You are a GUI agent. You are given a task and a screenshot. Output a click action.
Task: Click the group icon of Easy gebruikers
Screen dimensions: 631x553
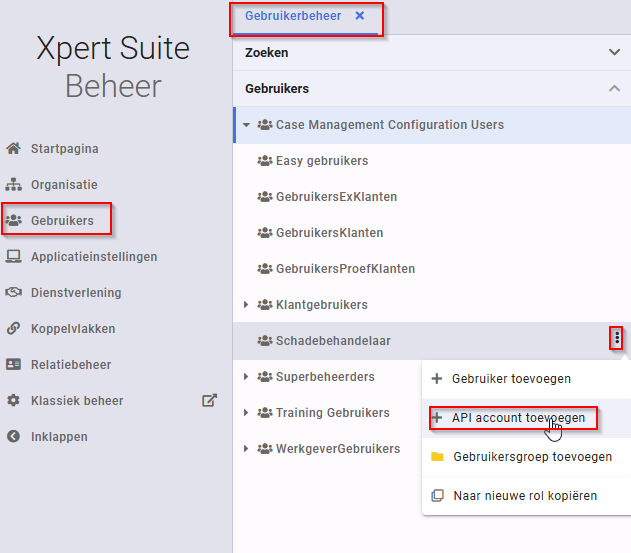(x=265, y=161)
